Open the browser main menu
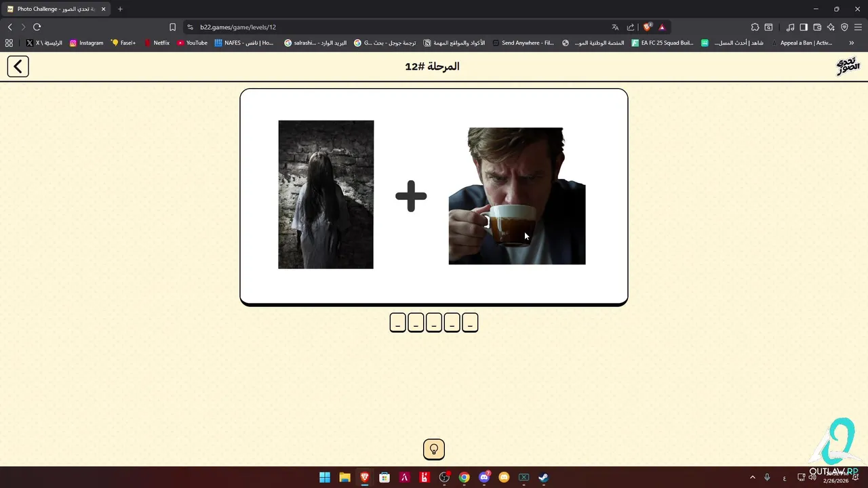 858,27
